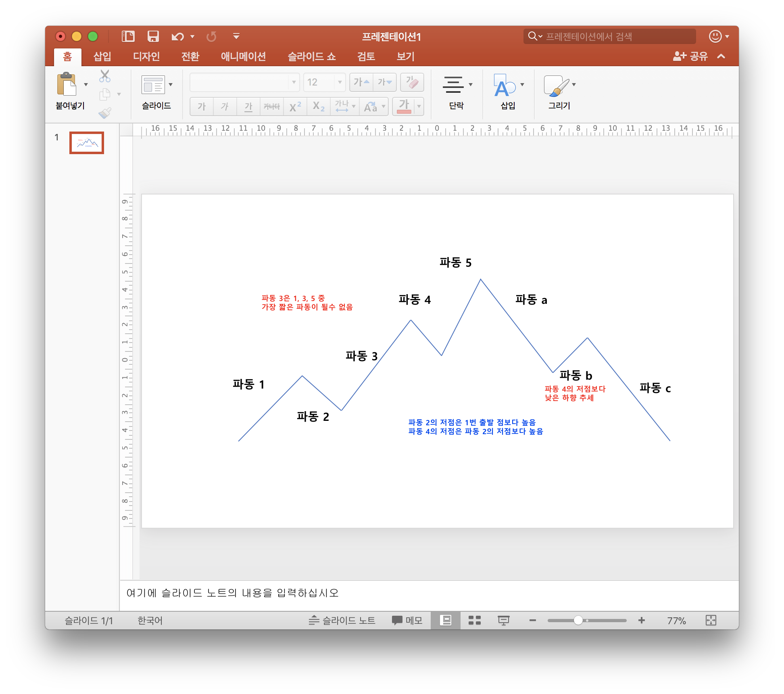Open the Slide Show (슬라이드 쇼) tab
This screenshot has height=694, width=784.
point(311,56)
